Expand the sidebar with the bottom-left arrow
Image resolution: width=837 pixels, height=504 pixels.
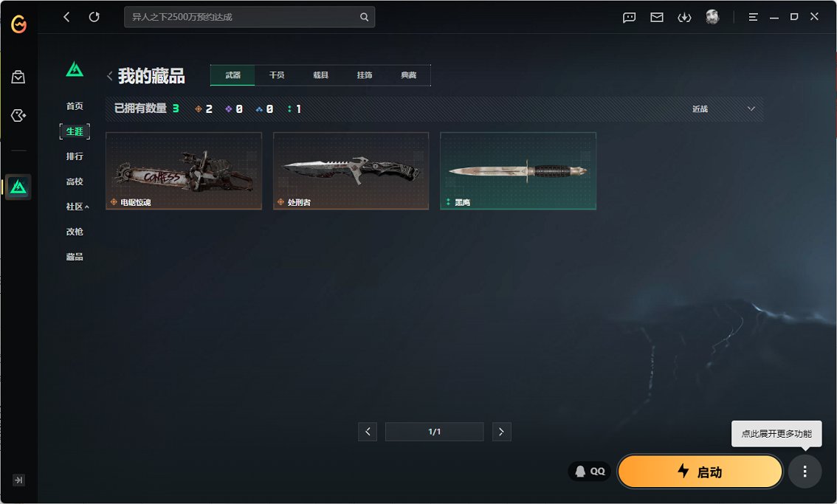pyautogui.click(x=19, y=480)
